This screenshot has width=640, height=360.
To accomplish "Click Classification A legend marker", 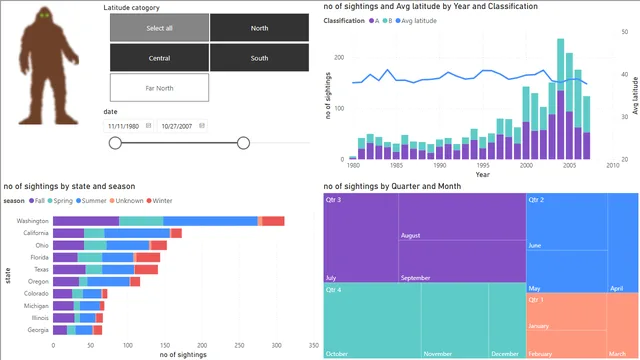I will tap(371, 21).
